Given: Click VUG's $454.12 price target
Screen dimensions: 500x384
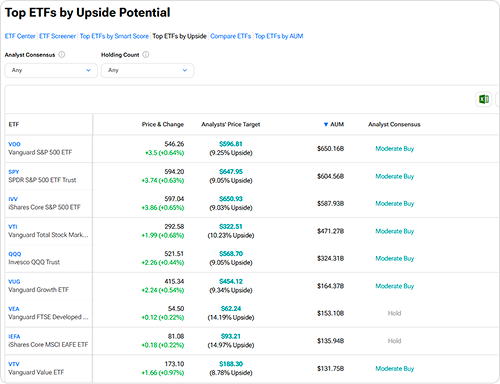Looking at the screenshot, I should click(x=231, y=282).
